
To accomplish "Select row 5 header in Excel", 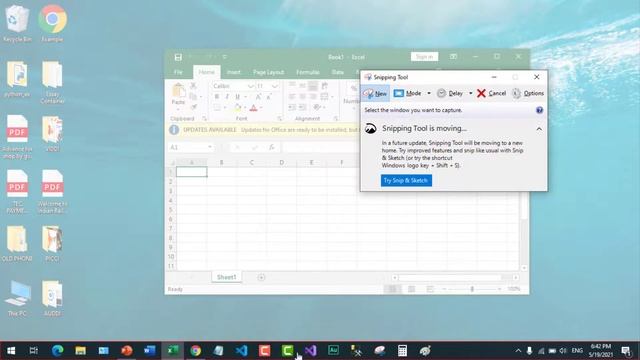I will [171, 210].
